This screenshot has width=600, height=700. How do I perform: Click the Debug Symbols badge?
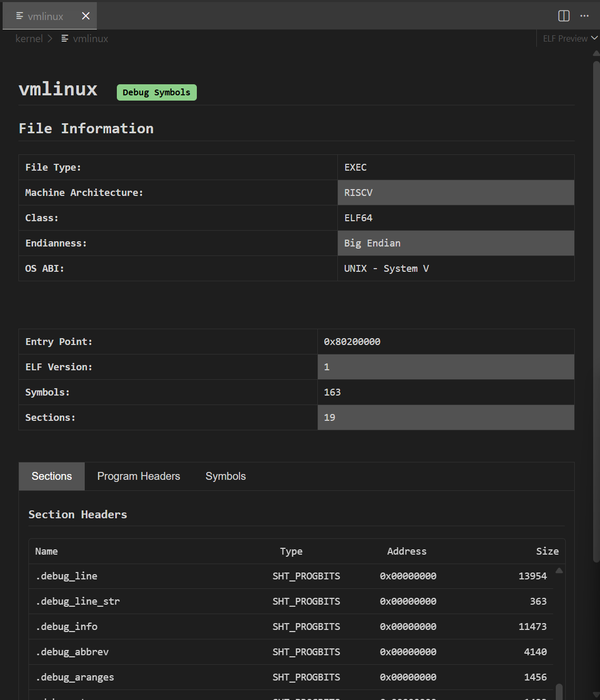(x=157, y=92)
